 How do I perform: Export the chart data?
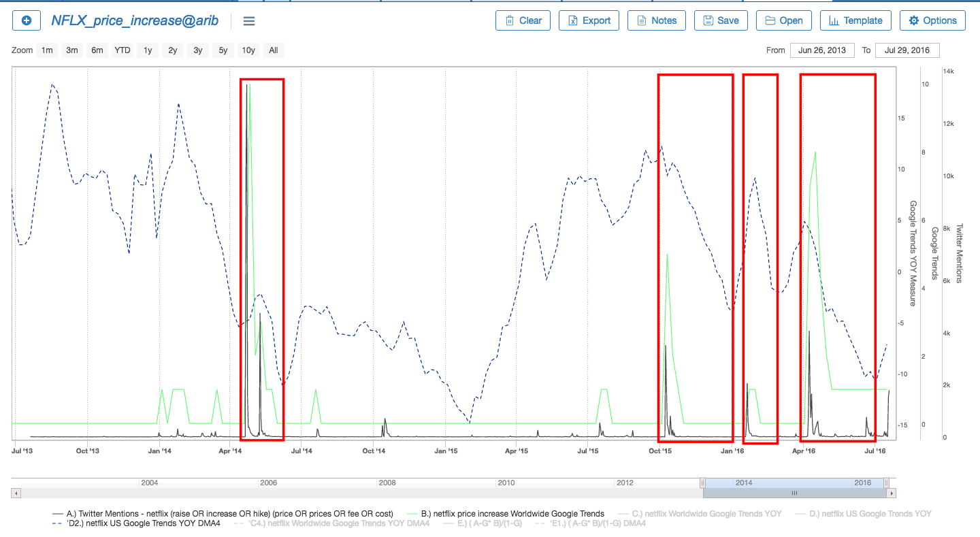pos(589,20)
